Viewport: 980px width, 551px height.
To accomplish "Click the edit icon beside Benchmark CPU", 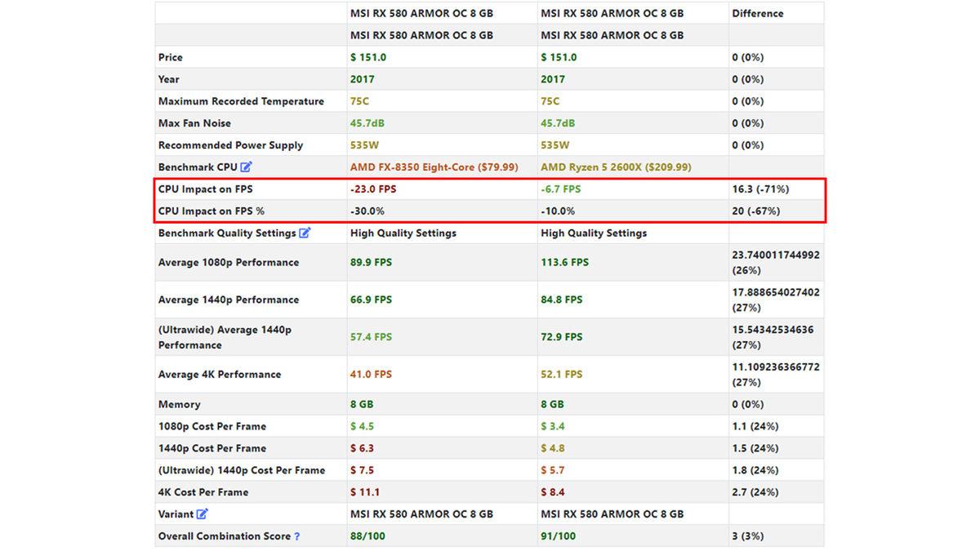I will (x=247, y=167).
